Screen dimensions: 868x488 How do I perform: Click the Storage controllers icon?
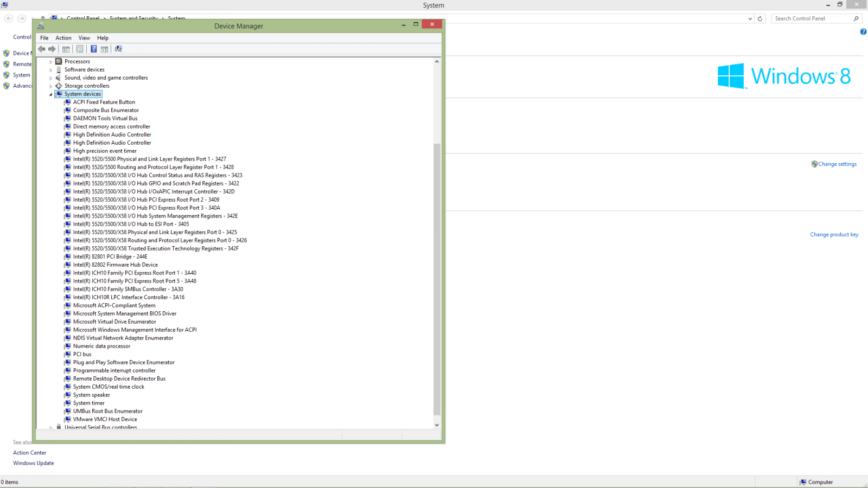(x=59, y=86)
